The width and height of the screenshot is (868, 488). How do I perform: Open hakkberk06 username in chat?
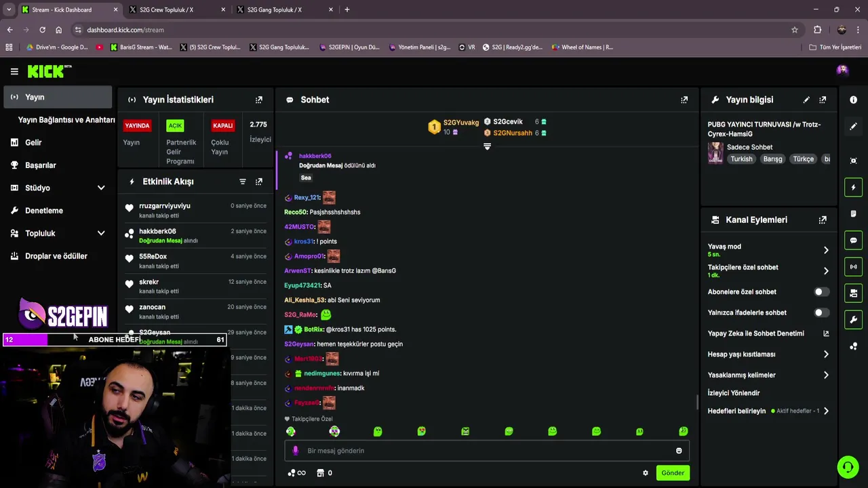315,156
